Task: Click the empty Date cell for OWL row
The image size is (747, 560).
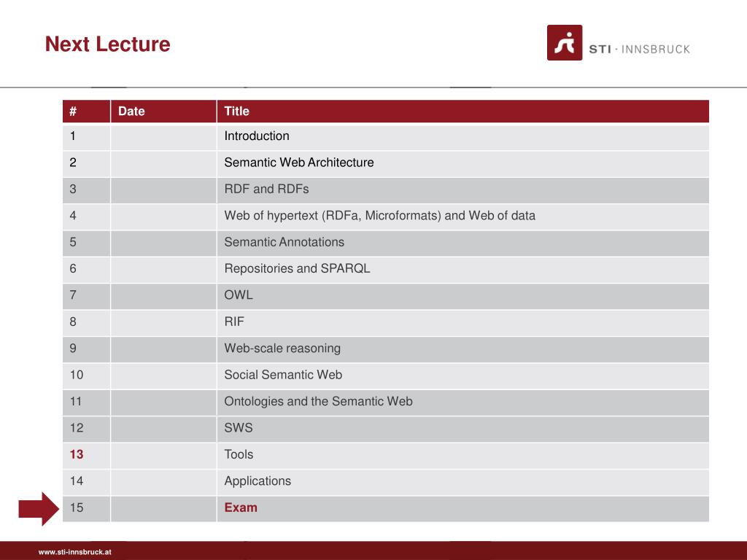Action: point(163,297)
